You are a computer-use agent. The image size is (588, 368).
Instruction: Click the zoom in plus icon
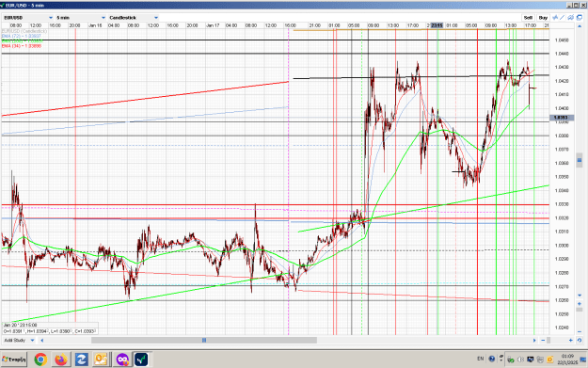571,341
